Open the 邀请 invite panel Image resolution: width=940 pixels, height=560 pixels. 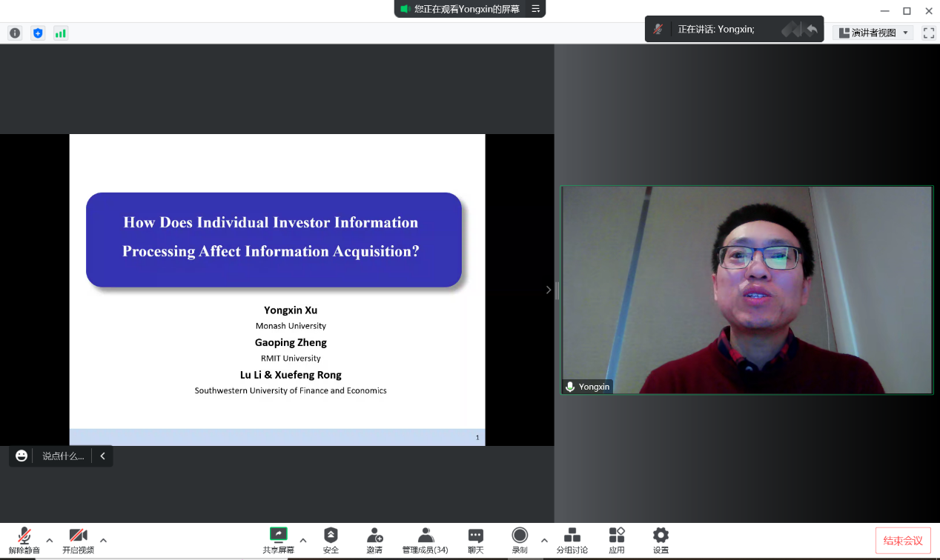pos(374,540)
